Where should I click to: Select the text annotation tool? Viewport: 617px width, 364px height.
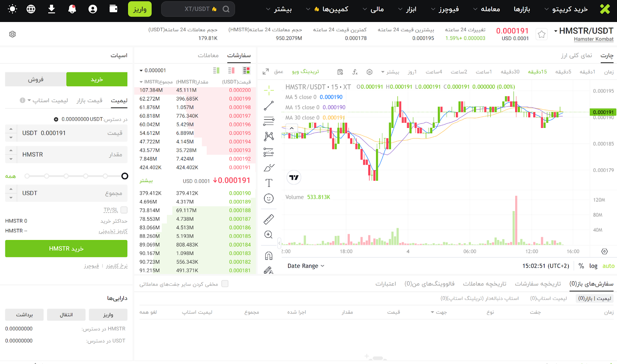click(269, 183)
